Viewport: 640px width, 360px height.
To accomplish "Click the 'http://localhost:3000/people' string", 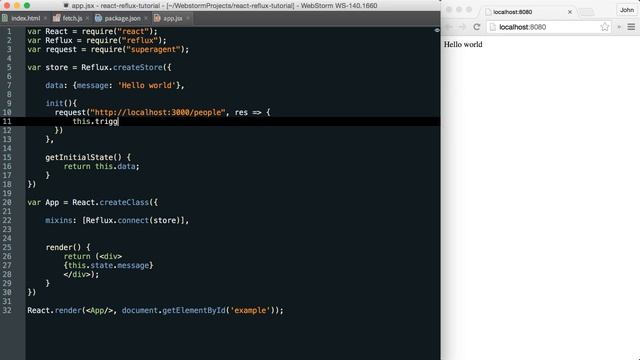I will pyautogui.click(x=158, y=112).
